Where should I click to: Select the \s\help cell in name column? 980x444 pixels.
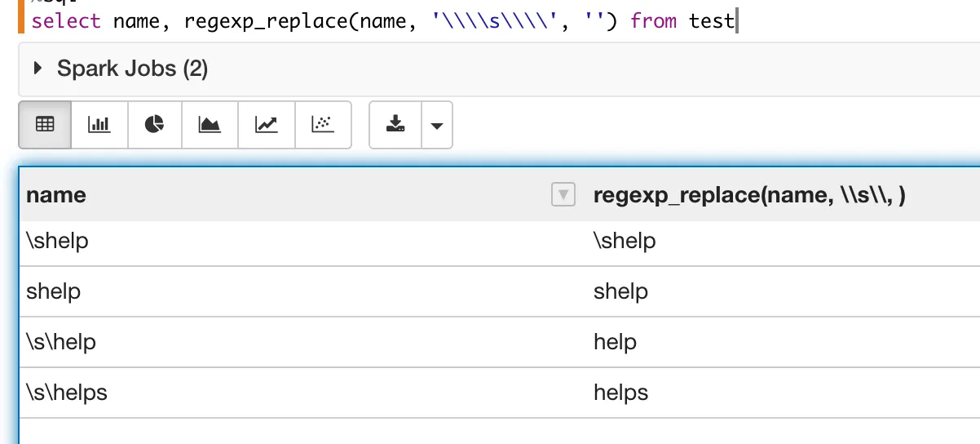point(61,342)
